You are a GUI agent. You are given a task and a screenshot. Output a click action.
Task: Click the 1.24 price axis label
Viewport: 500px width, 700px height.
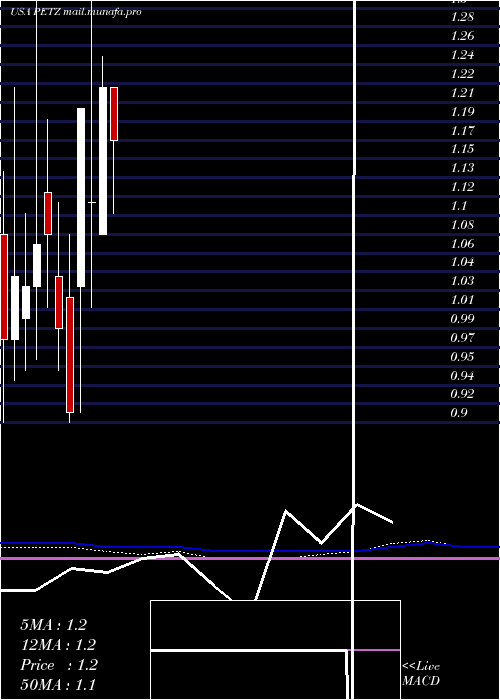click(x=462, y=55)
